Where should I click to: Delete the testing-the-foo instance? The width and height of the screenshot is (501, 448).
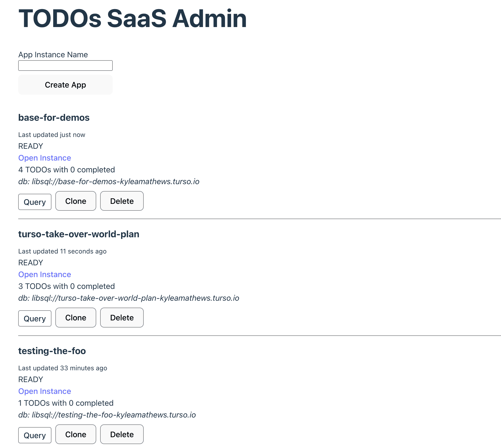(x=122, y=434)
